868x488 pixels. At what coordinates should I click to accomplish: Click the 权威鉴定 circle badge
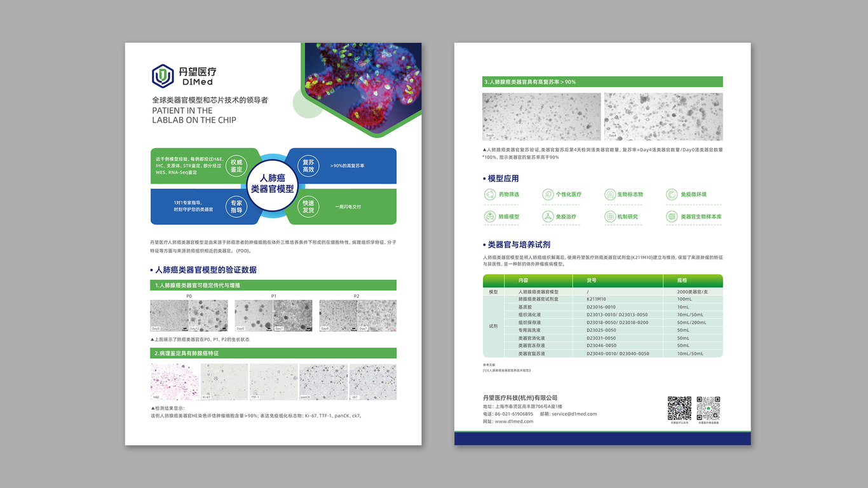236,166
